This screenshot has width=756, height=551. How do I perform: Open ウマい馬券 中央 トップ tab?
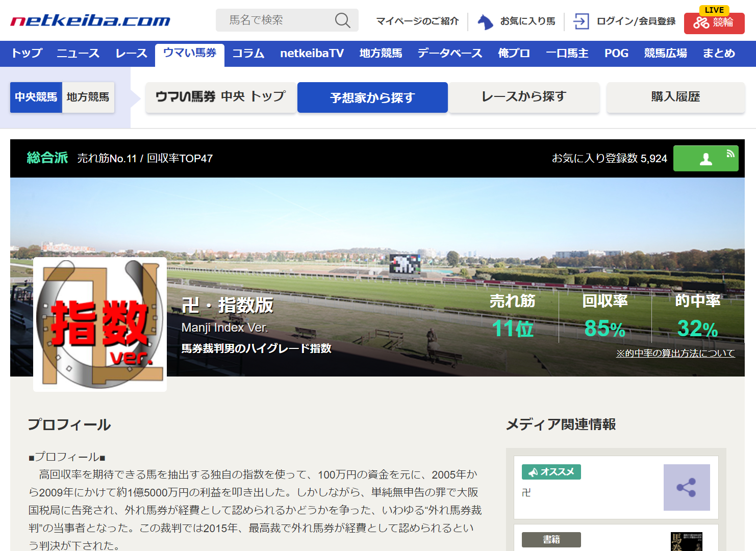tap(220, 97)
